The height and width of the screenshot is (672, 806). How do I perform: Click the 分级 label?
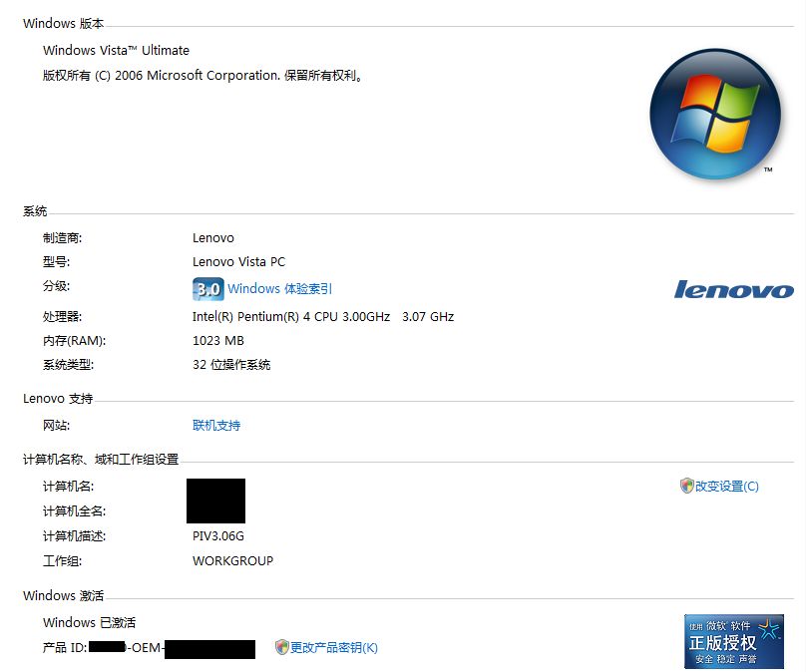[x=57, y=286]
